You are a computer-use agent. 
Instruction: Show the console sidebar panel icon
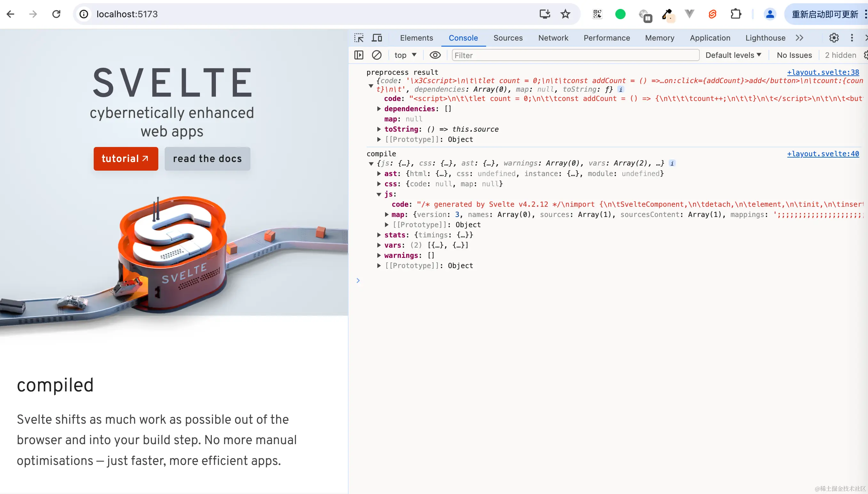click(x=359, y=55)
